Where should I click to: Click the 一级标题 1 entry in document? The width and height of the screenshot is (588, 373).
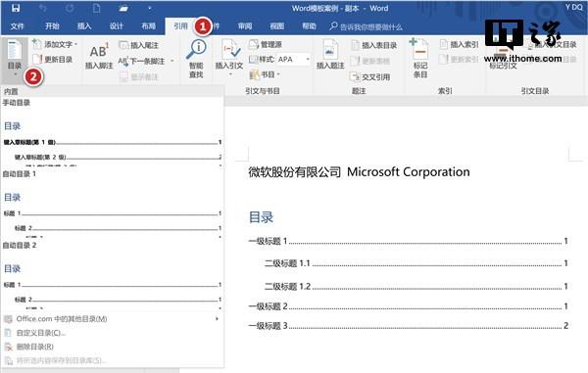tap(408, 241)
